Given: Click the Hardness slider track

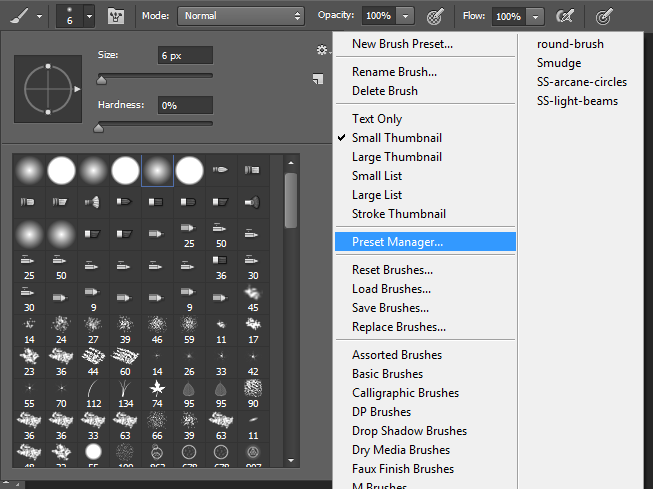Looking at the screenshot, I should click(x=155, y=125).
